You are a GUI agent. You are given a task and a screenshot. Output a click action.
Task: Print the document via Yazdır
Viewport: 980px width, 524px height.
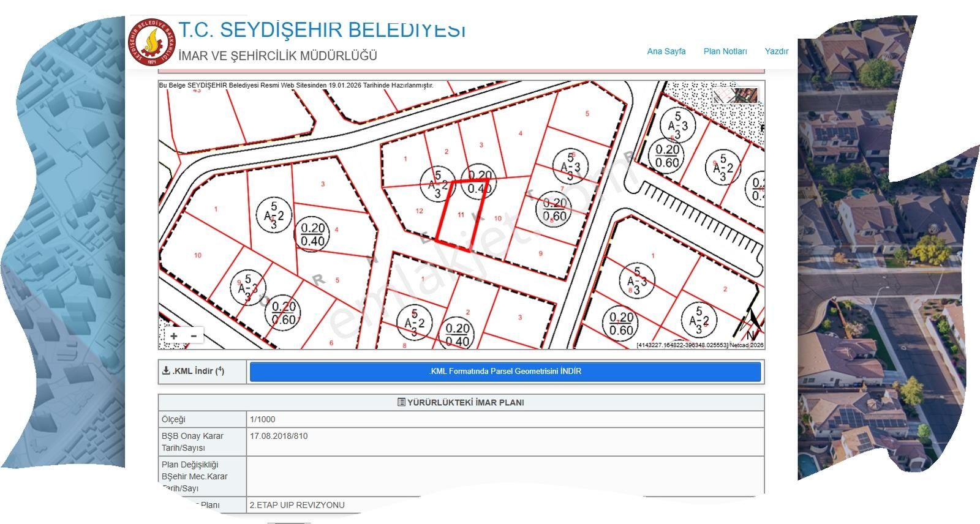tap(776, 51)
